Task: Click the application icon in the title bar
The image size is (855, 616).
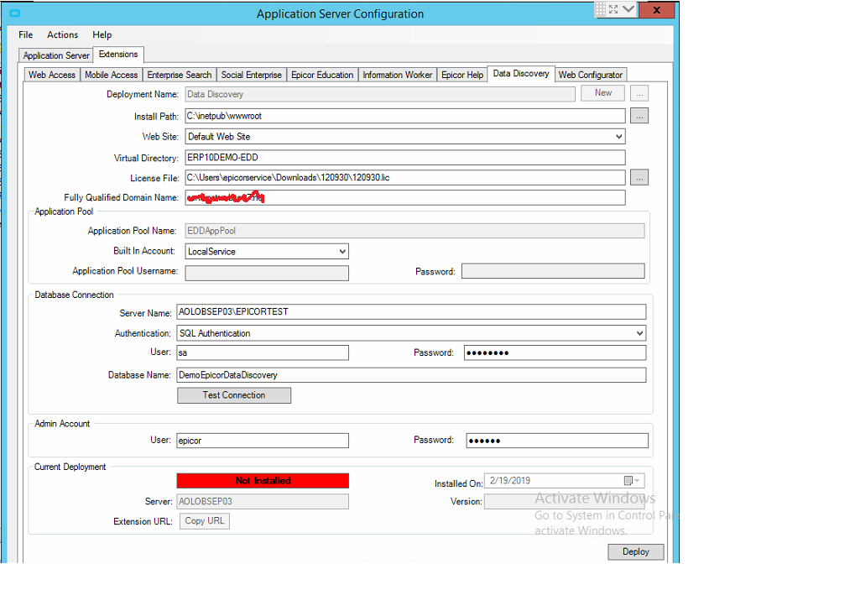Action: pos(15,13)
